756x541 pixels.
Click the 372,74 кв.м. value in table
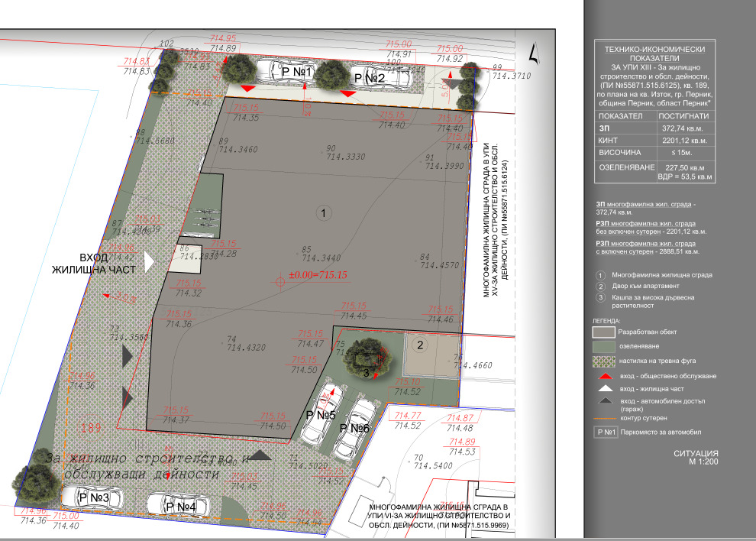[x=683, y=129]
